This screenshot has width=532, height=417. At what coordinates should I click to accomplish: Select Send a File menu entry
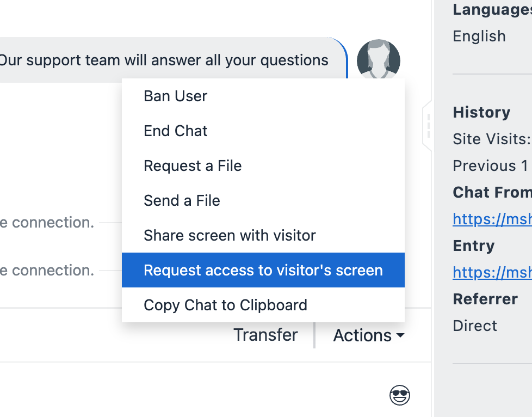pos(182,201)
